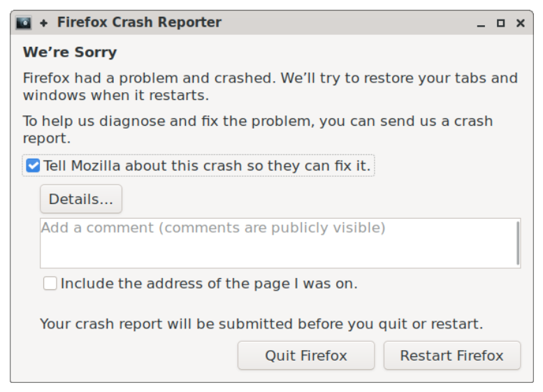The image size is (543, 392).
Task: Click the Firefox Crash Reporter title text
Action: pyautogui.click(x=139, y=22)
